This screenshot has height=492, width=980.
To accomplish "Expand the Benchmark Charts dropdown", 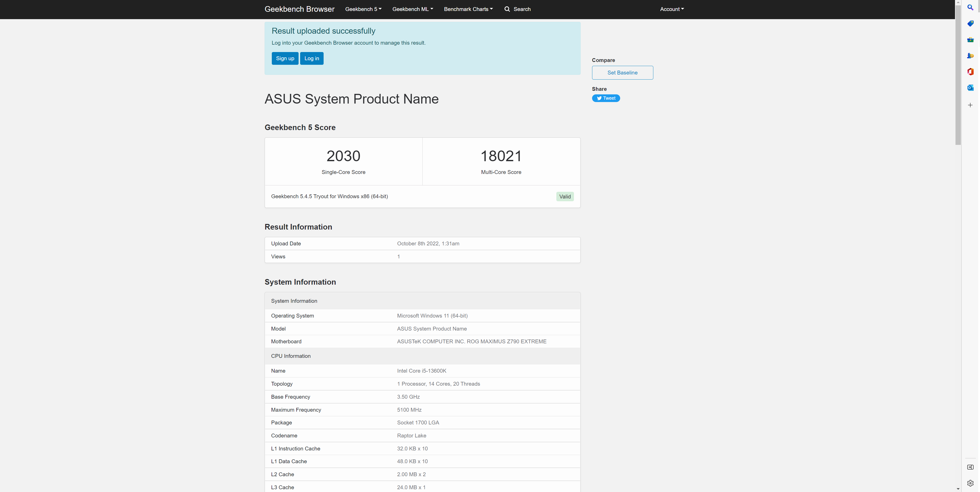I will click(x=468, y=9).
